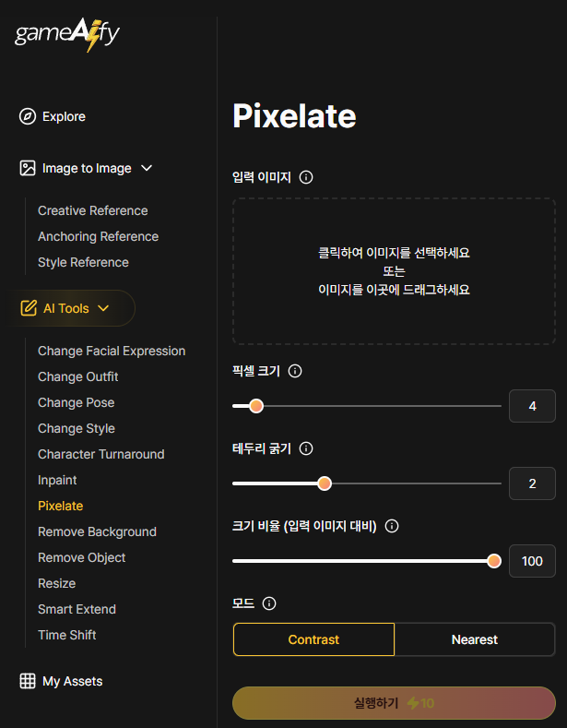Open the Remove Background tool
The width and height of the screenshot is (567, 728).
pyautogui.click(x=97, y=531)
